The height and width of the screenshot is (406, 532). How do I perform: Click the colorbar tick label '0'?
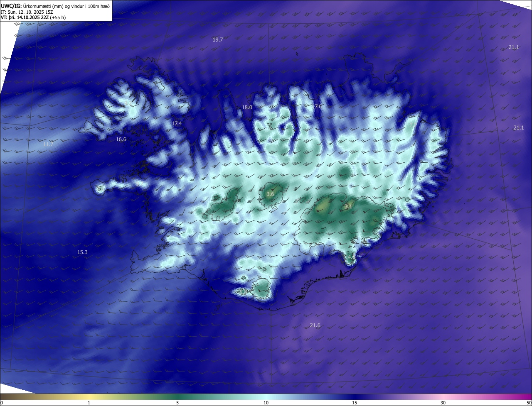point(2,403)
